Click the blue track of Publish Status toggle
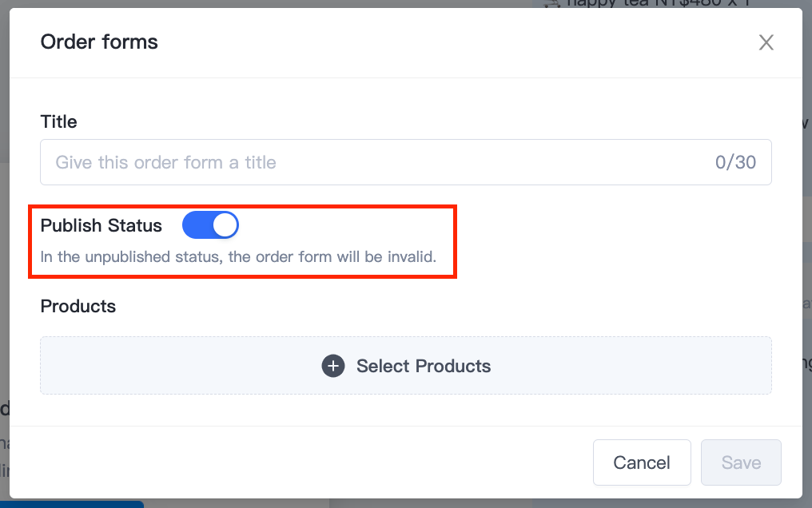 coord(197,225)
